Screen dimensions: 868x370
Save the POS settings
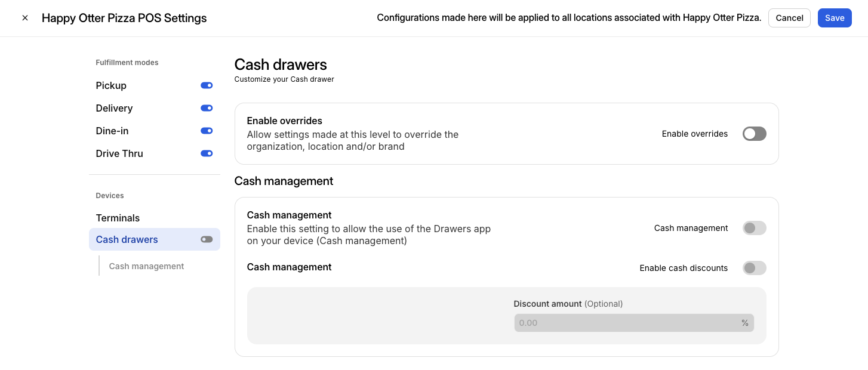click(835, 18)
